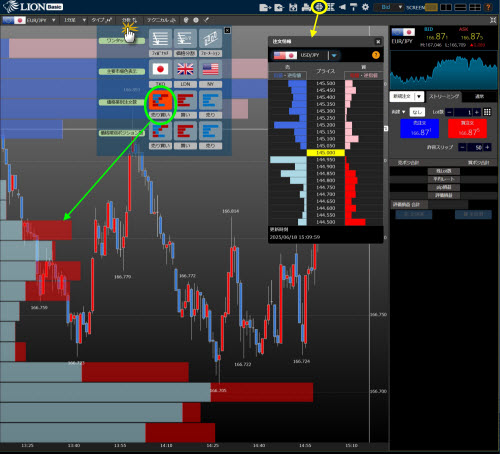Click the red buy order 166.875 button
Image resolution: width=500 pixels, height=454 pixels.
[x=467, y=128]
